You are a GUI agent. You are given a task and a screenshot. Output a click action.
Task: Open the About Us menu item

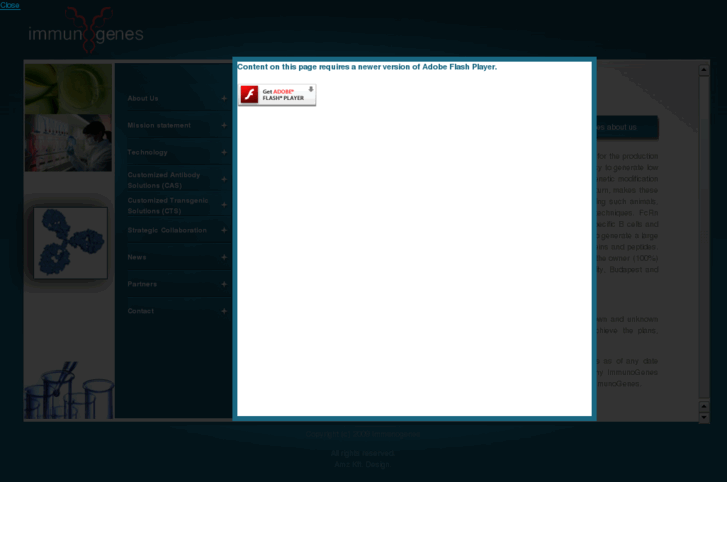point(143,98)
